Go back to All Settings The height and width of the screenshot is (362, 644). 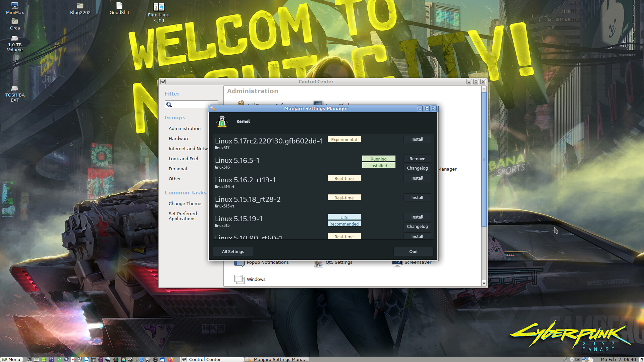click(x=233, y=251)
